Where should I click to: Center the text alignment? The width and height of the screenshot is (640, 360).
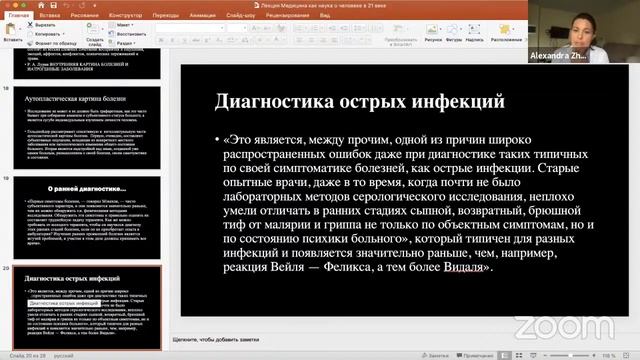(311, 40)
